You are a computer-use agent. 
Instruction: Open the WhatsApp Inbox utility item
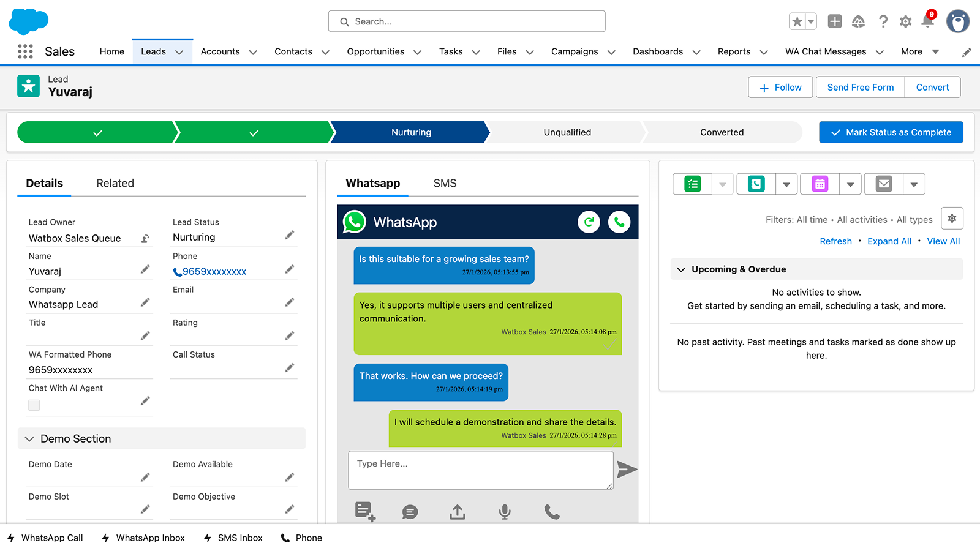point(143,538)
